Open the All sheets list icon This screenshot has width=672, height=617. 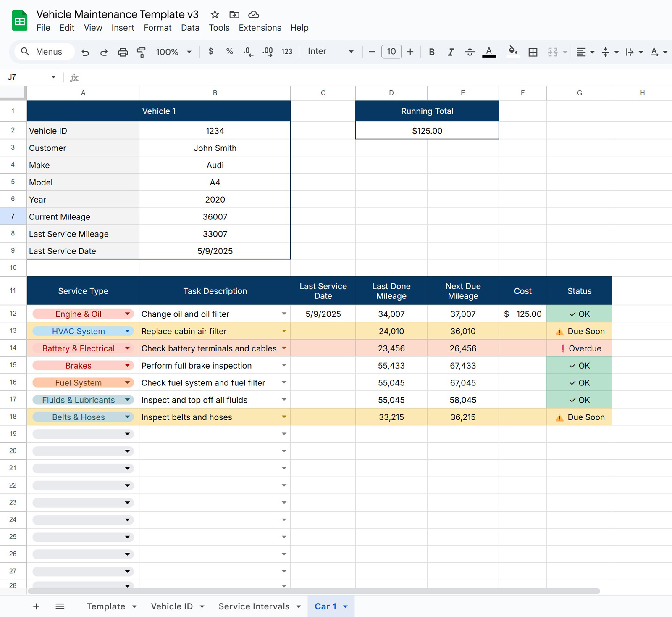coord(60,606)
